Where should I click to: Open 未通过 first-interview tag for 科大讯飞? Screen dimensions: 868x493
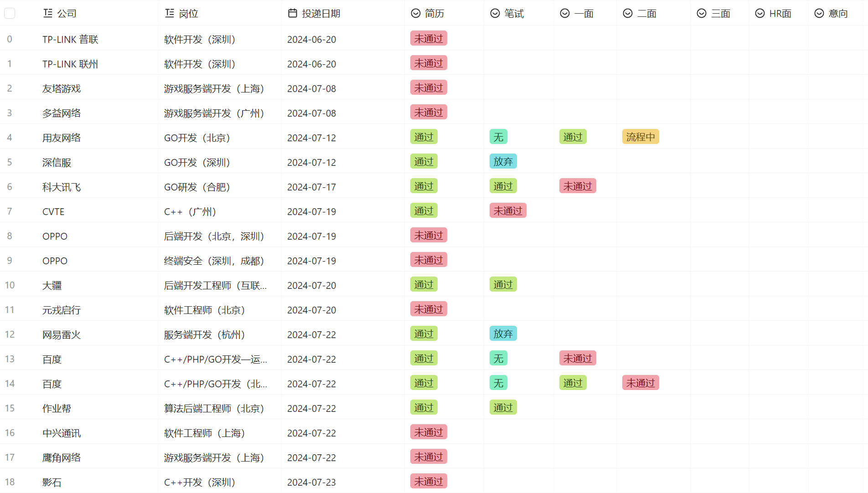578,186
